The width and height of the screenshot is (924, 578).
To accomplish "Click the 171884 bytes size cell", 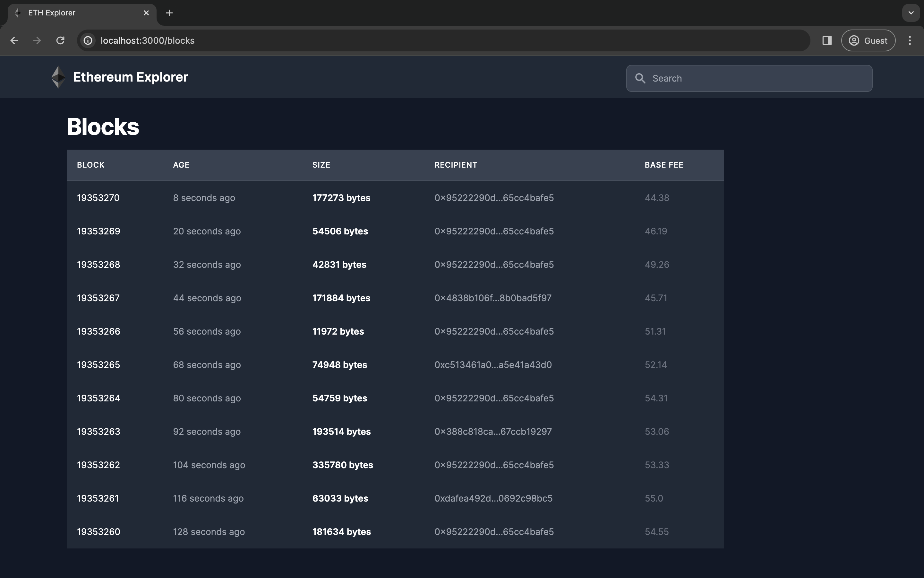I will tap(341, 298).
